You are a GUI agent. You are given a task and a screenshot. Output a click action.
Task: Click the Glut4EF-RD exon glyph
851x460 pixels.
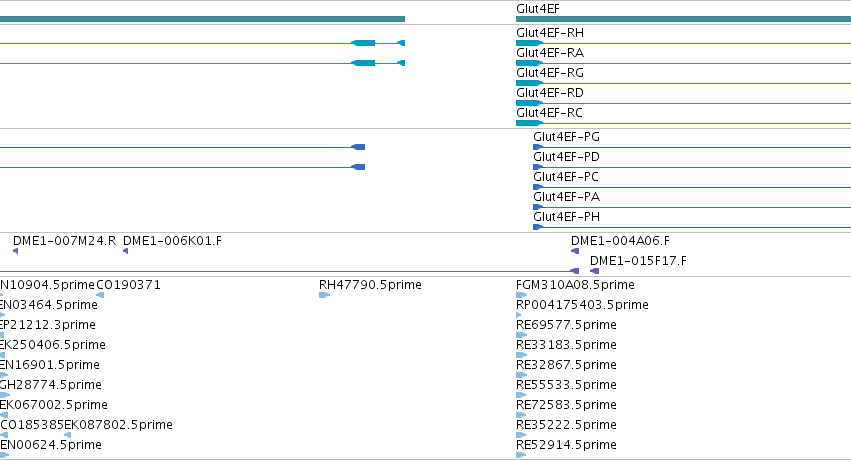530,103
